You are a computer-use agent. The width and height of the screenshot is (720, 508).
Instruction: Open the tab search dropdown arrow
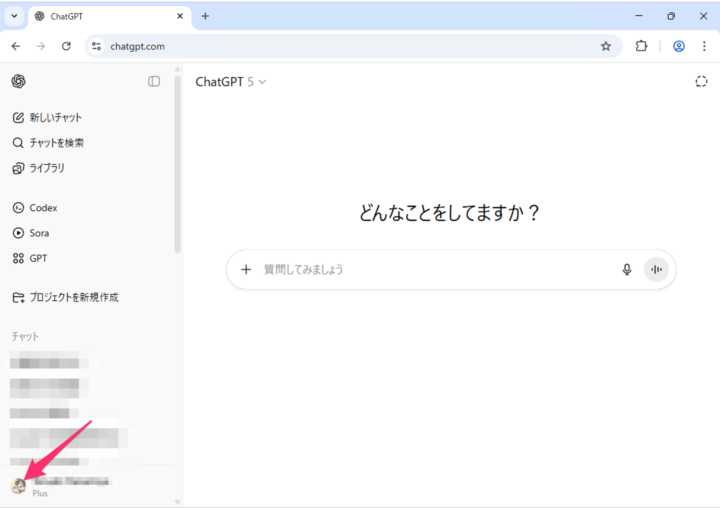click(14, 16)
